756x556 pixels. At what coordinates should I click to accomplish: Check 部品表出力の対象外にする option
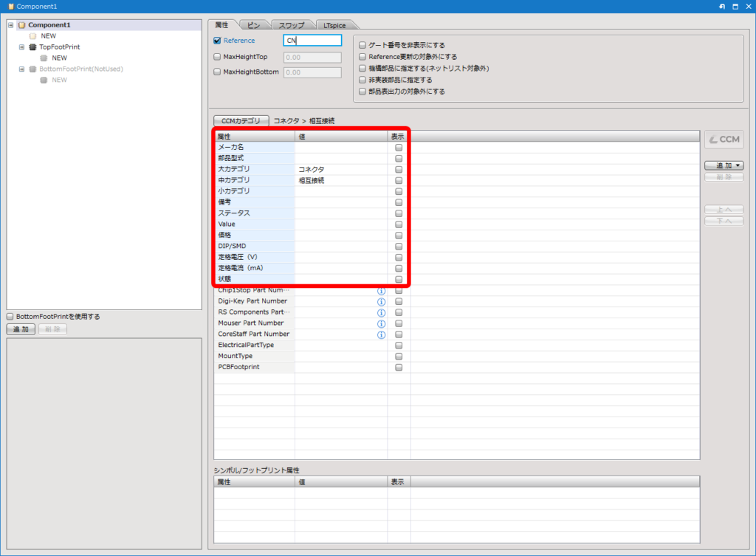(362, 91)
